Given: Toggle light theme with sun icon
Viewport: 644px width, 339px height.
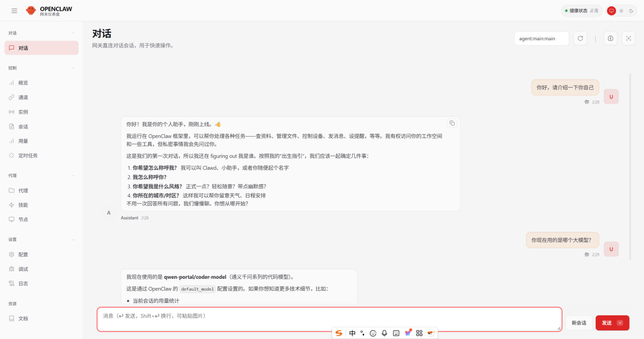Looking at the screenshot, I should [621, 10].
